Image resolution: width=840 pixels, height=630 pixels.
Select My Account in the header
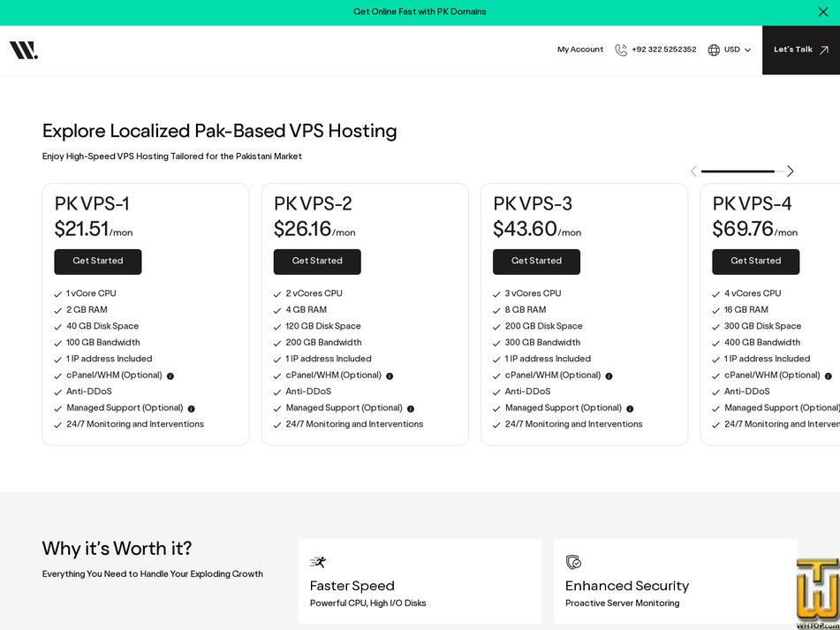580,49
